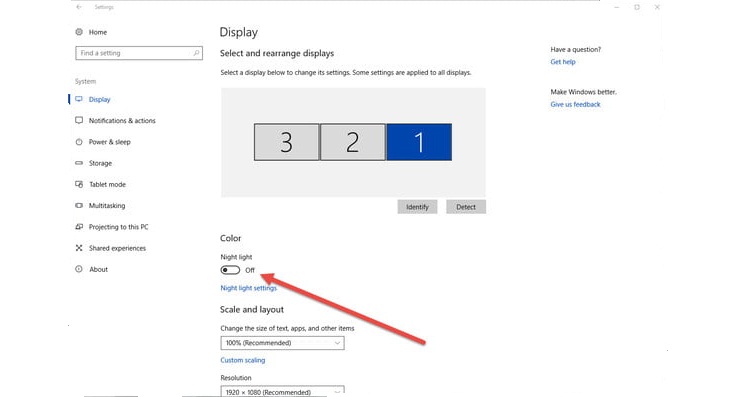Click the search magnifier icon
730x397 pixels.
[196, 53]
